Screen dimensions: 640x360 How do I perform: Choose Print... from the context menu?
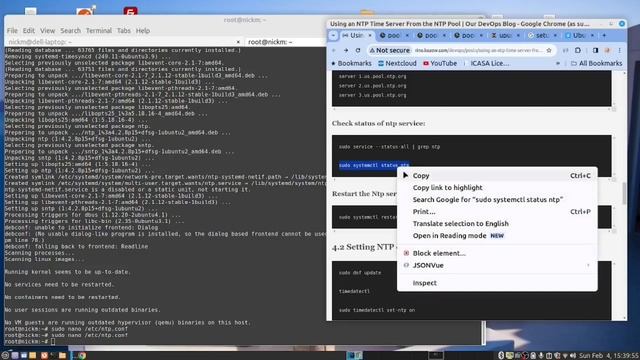click(x=497, y=211)
